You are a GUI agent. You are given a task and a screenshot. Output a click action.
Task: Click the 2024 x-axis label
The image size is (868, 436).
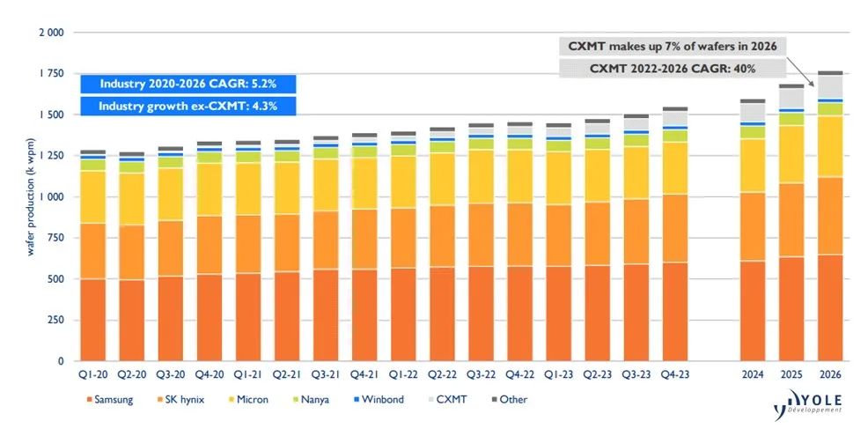point(753,374)
